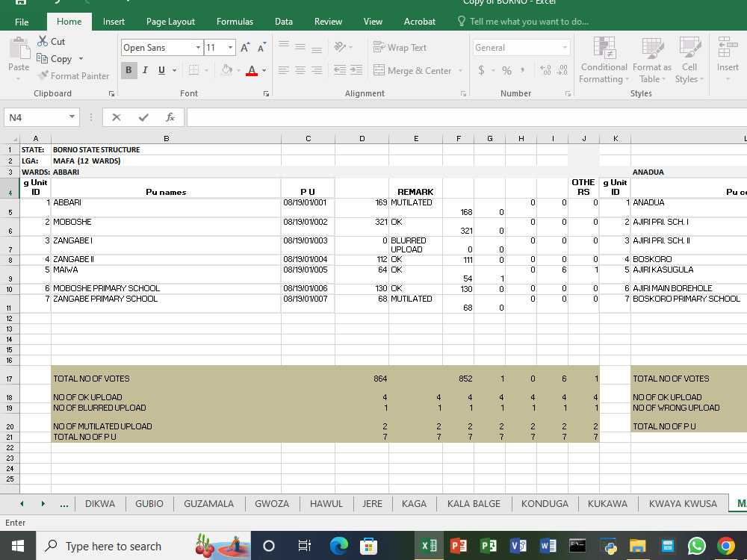Expand the Name Box dropdown
The width and height of the screenshot is (747, 560).
[x=72, y=116]
